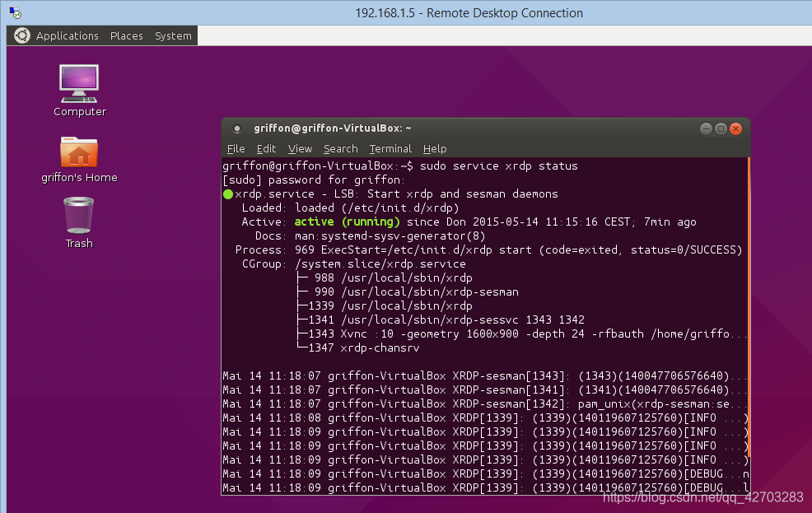Click the MATE logo icon in panel

point(21,35)
